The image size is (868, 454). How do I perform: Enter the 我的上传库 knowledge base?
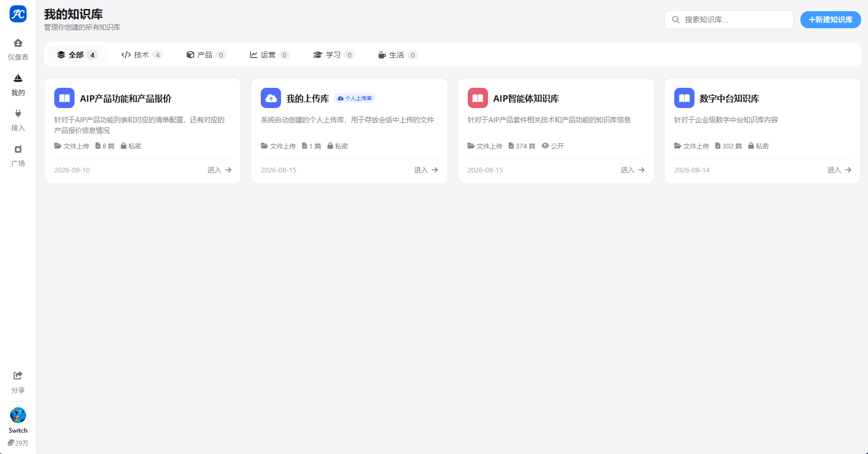point(426,170)
